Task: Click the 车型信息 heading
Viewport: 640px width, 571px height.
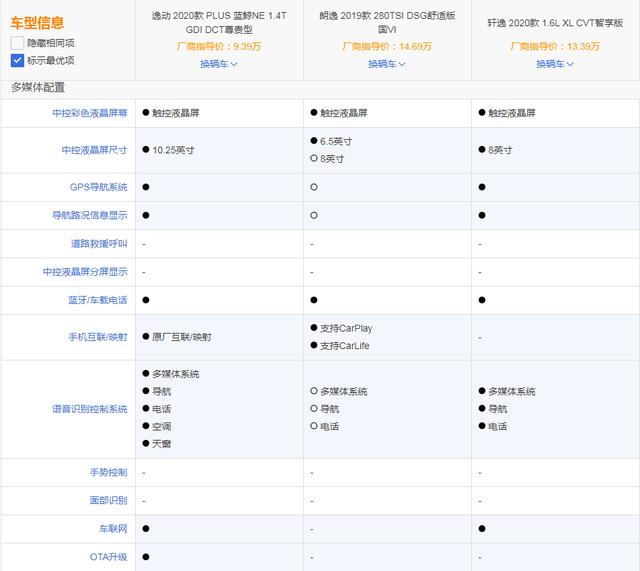Action: coord(37,22)
